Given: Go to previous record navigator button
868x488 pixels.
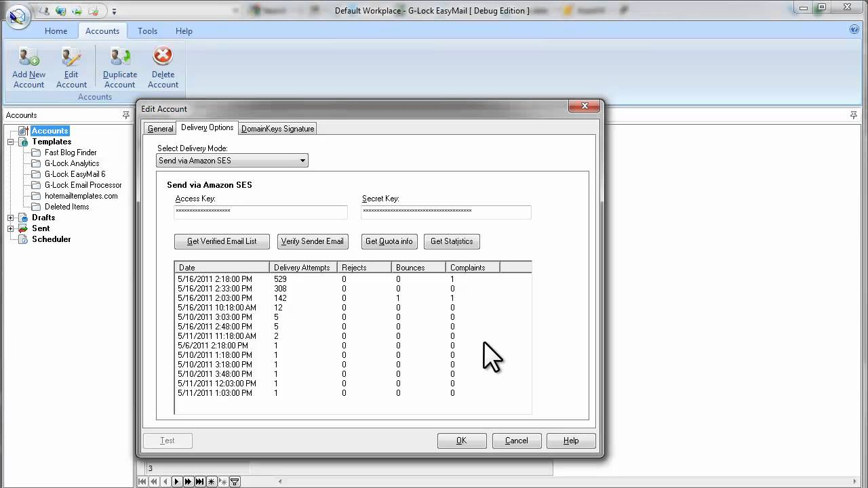Looking at the screenshot, I should [x=165, y=481].
